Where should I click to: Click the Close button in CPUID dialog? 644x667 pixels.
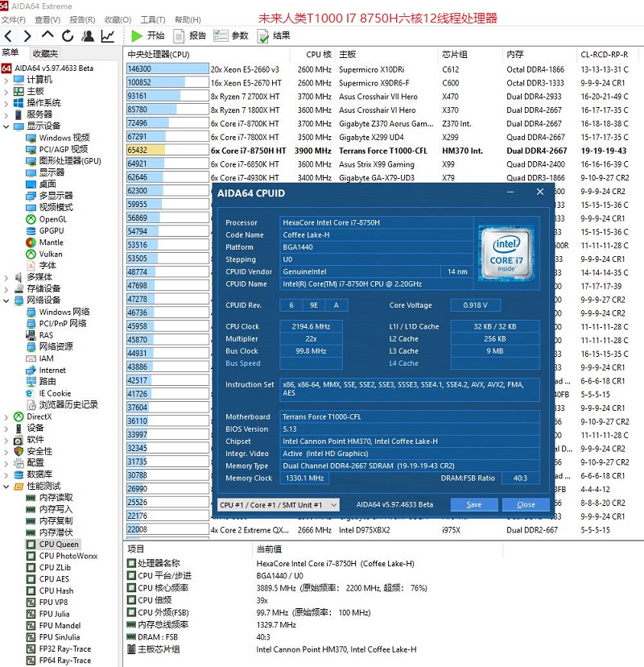pyautogui.click(x=526, y=505)
